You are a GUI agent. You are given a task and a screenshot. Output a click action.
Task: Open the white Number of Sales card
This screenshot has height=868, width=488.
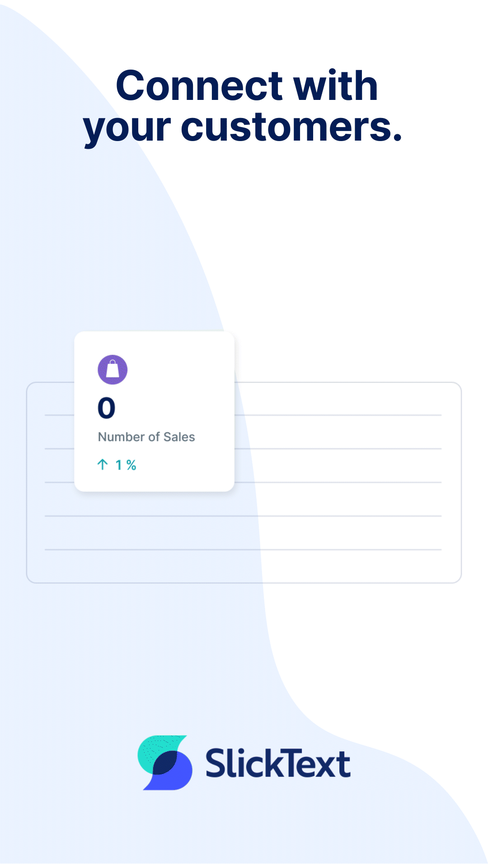click(155, 411)
